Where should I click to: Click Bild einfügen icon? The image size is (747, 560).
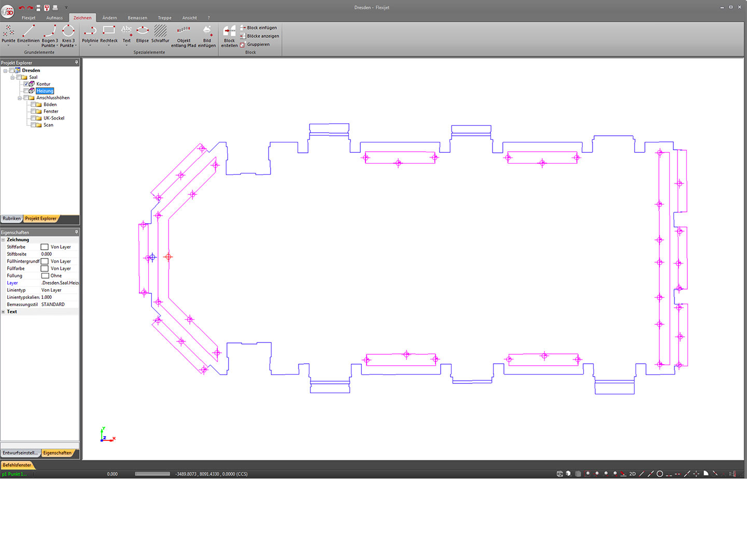click(207, 33)
